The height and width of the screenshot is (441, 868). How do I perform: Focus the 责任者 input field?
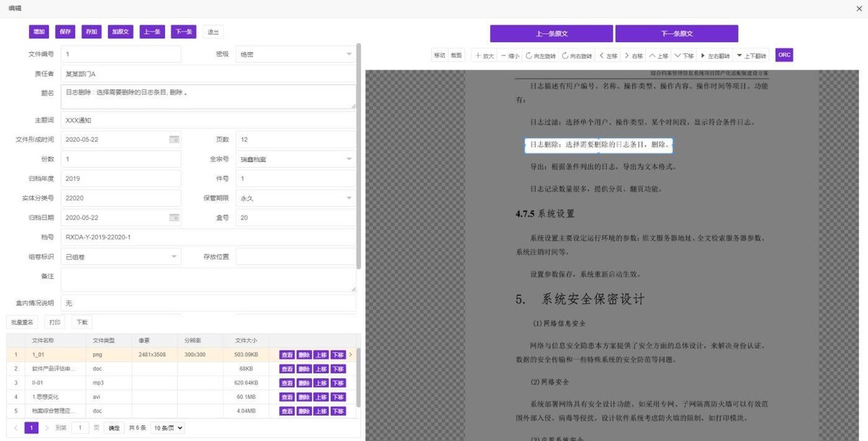click(208, 74)
